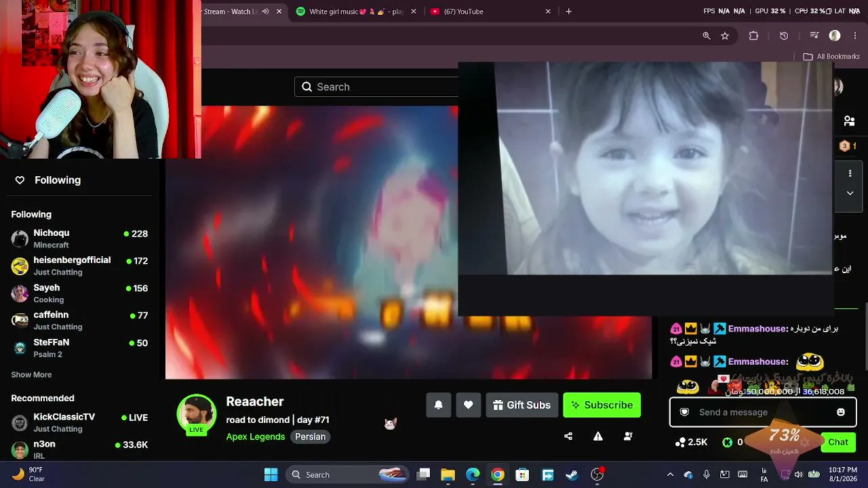Open the n3on recommended channel
Viewport: 868px width, 488px height.
point(80,449)
